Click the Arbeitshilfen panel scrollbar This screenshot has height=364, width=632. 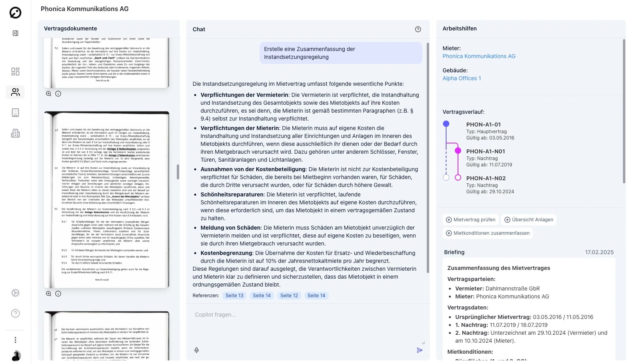624,111
